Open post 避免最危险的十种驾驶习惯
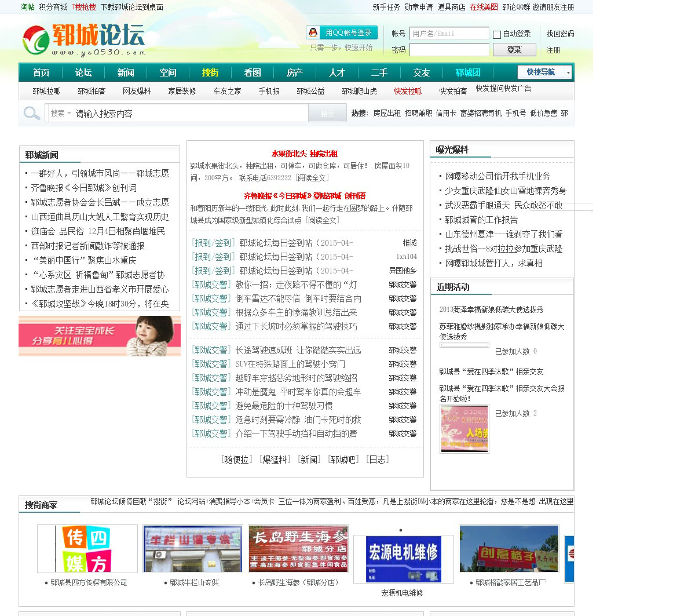The height and width of the screenshot is (616, 695). coord(284,406)
